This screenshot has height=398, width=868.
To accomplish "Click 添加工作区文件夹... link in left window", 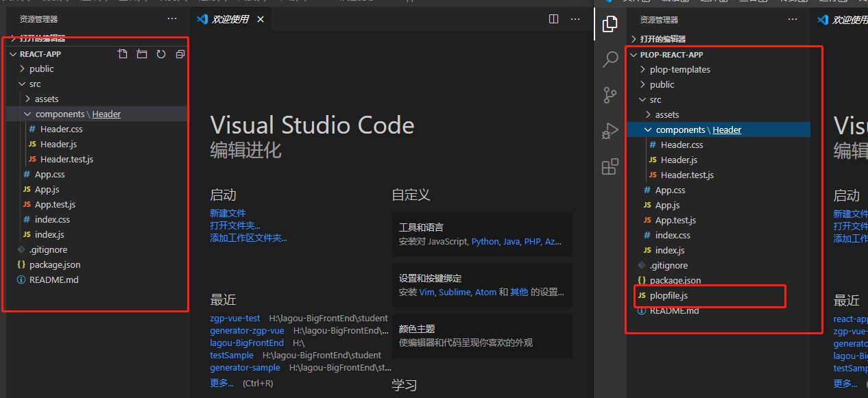I will [x=248, y=238].
